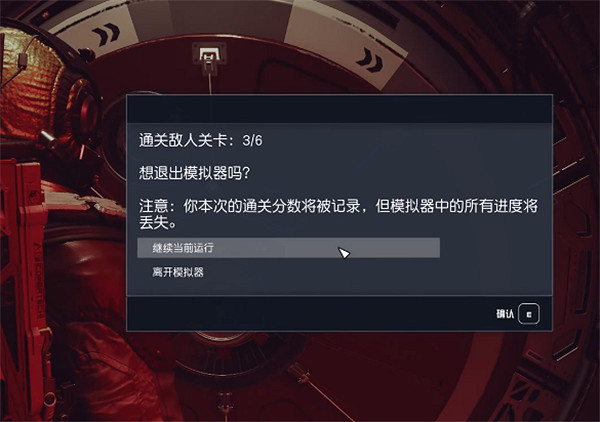Click the 注意 warning message paragraph
This screenshot has width=600, height=422.
[x=338, y=214]
